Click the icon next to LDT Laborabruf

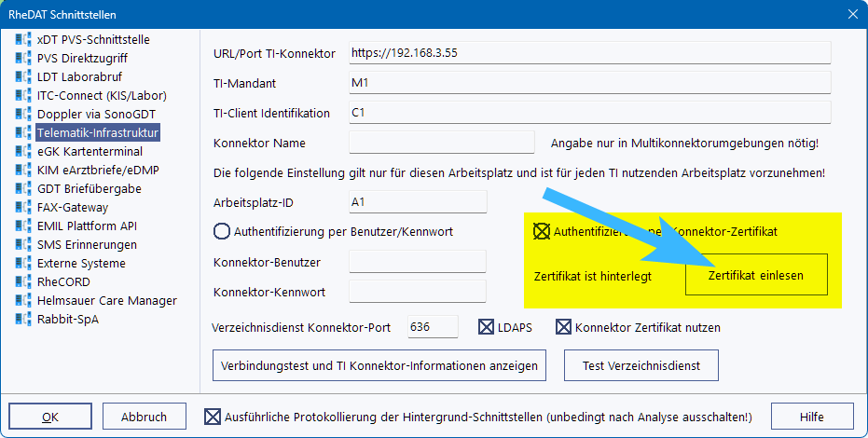[x=23, y=77]
